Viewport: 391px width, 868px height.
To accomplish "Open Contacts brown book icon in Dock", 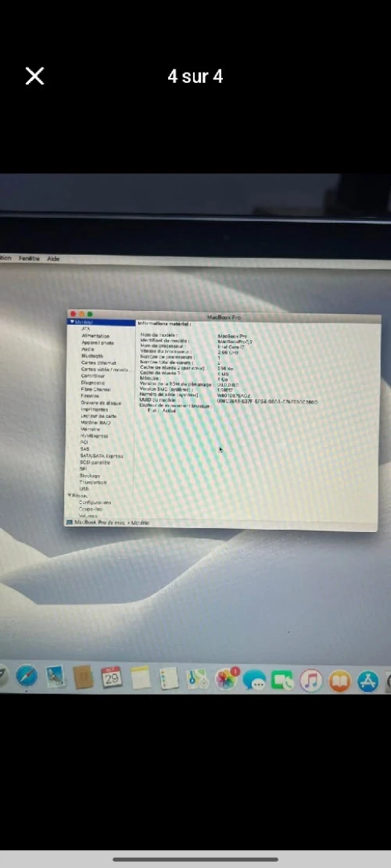I will 83,677.
